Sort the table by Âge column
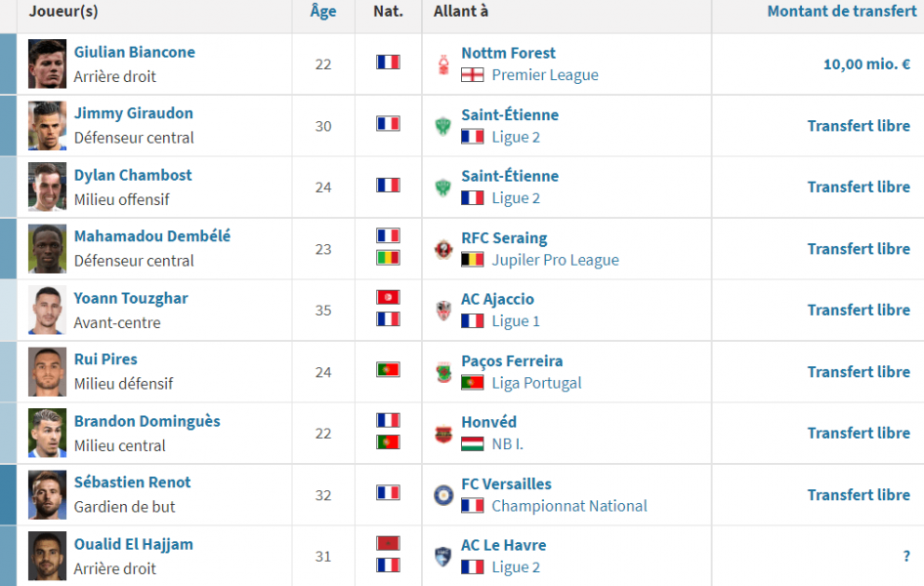The height and width of the screenshot is (586, 924). 323,11
